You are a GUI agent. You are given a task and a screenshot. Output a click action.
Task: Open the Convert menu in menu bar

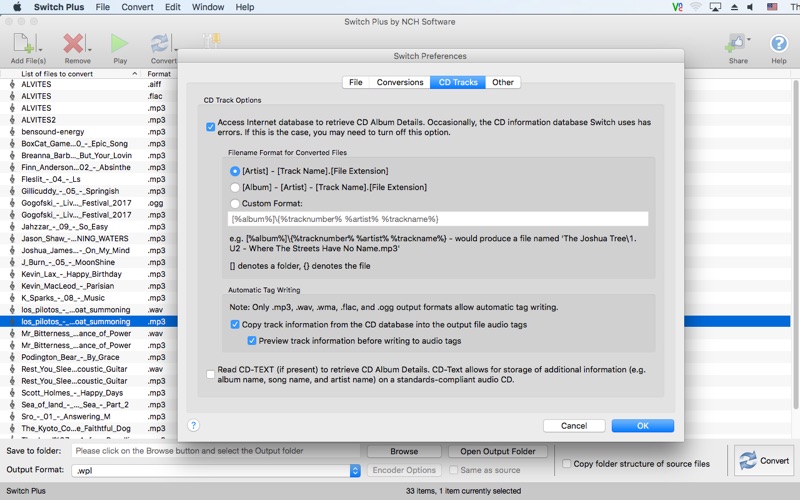click(137, 7)
